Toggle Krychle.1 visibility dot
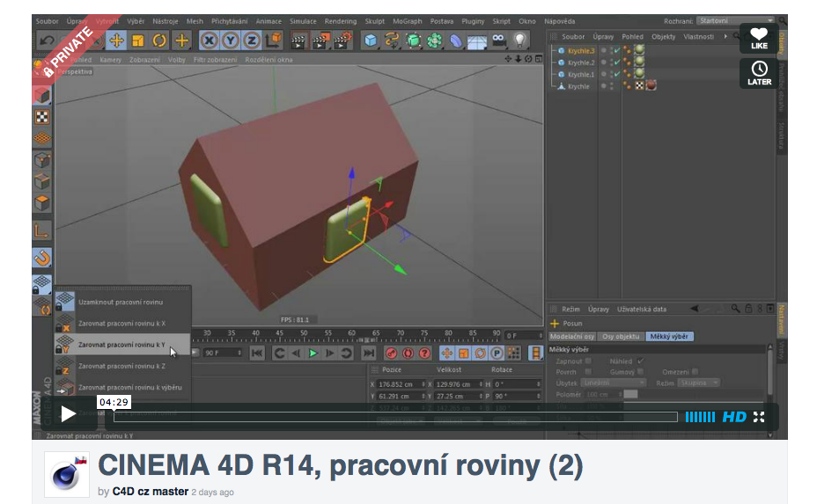 (x=603, y=74)
